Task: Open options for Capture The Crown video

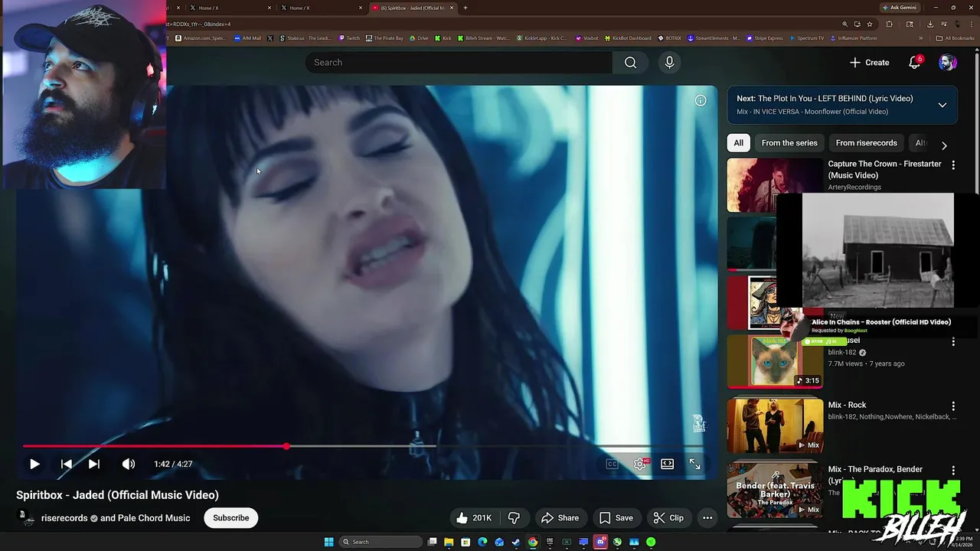Action: click(953, 165)
